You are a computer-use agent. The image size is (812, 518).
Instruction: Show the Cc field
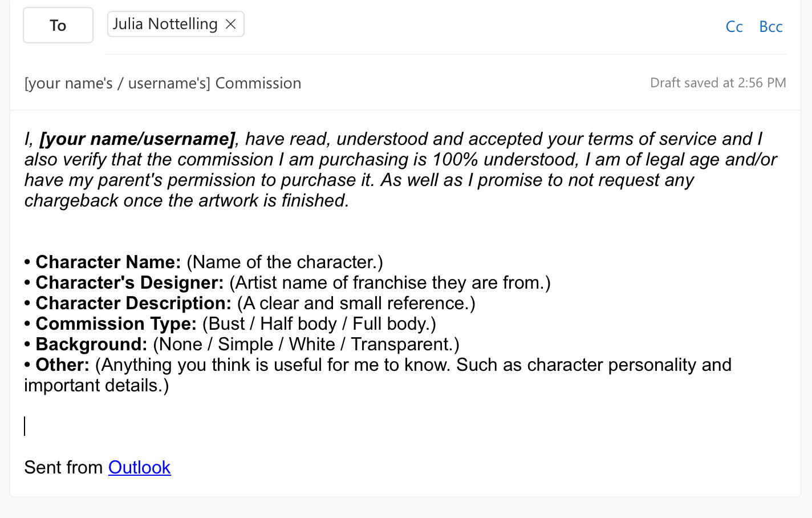pyautogui.click(x=734, y=27)
